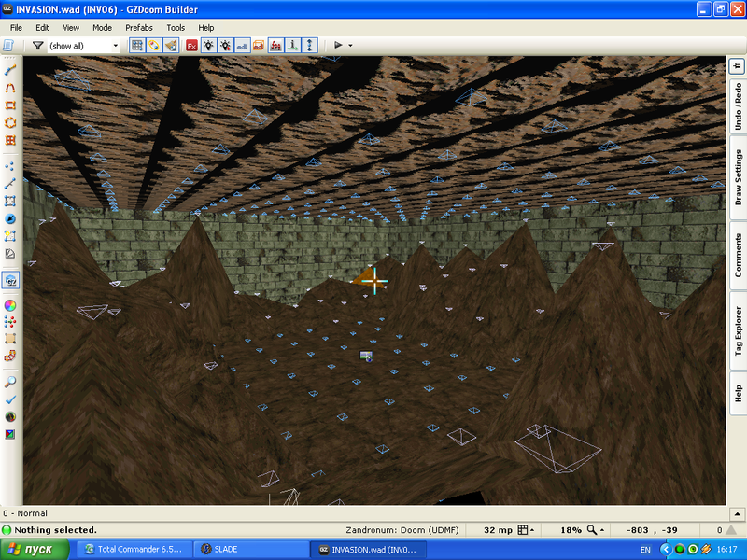The height and width of the screenshot is (560, 747).
Task: Click the test map play arrow
Action: (338, 45)
